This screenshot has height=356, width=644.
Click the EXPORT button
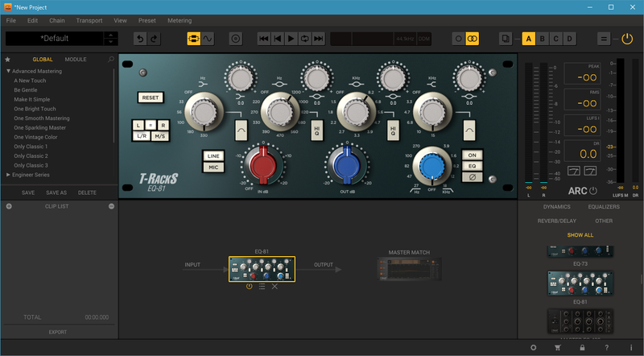pyautogui.click(x=57, y=332)
